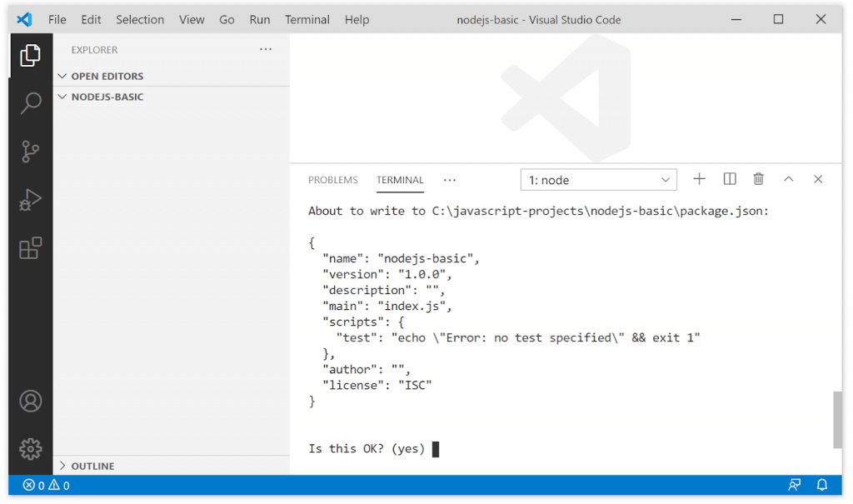Open the Manage gear icon
The width and height of the screenshot is (853, 504).
pos(31,449)
